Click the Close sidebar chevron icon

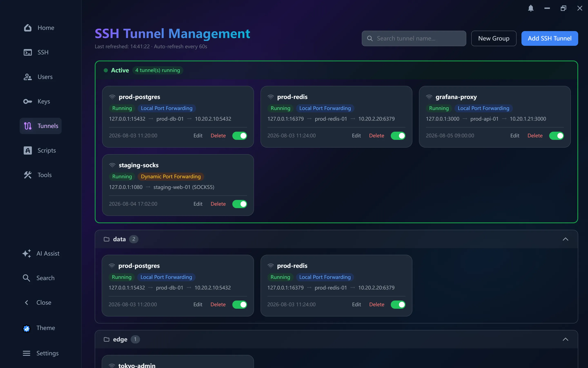[x=27, y=303]
